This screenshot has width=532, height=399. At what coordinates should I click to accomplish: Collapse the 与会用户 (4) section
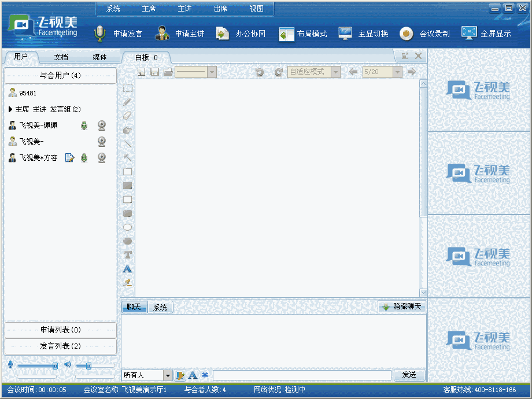pyautogui.click(x=60, y=75)
